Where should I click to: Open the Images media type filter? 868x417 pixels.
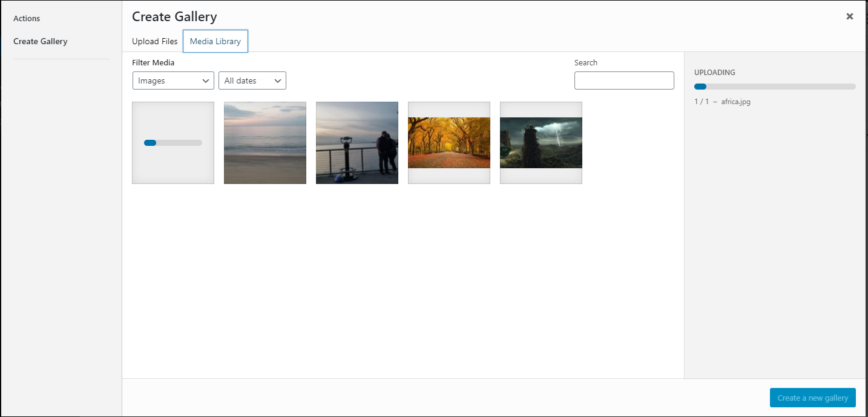173,80
